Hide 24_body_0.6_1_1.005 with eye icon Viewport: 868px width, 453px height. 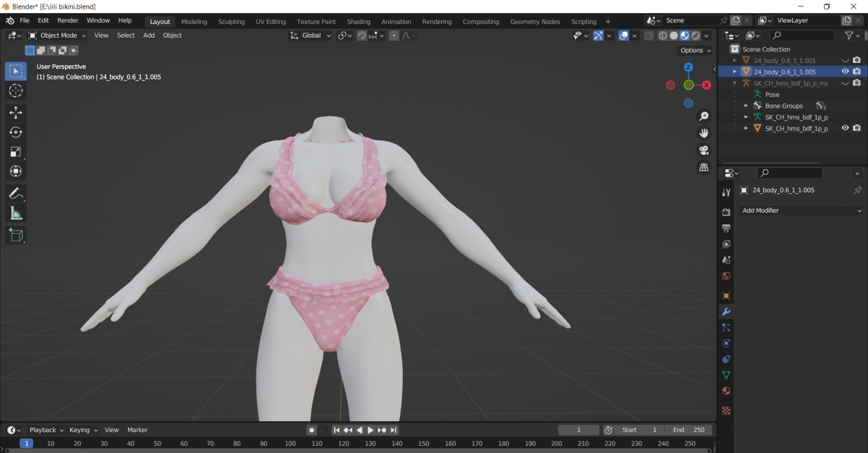pos(845,72)
